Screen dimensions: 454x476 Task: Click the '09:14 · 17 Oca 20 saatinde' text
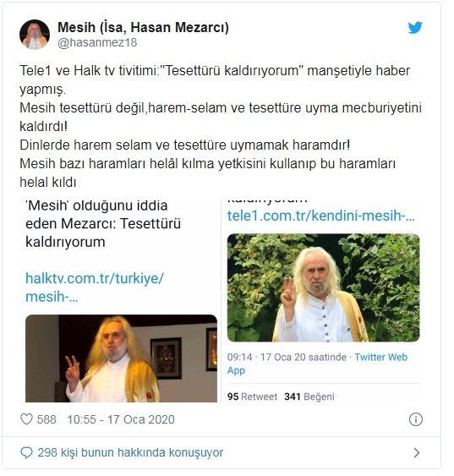[287, 357]
